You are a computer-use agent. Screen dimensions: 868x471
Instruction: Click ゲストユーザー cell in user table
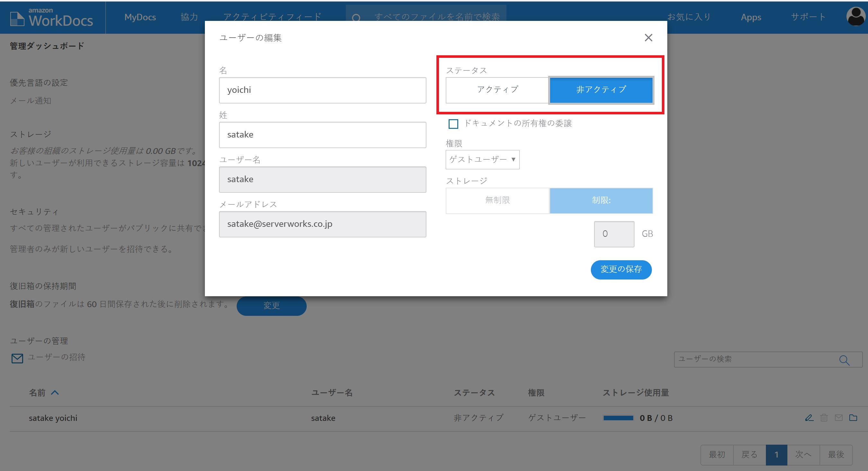557,418
